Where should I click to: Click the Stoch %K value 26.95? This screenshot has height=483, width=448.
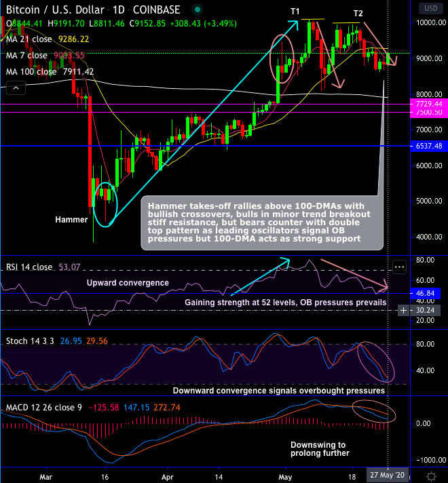point(71,341)
